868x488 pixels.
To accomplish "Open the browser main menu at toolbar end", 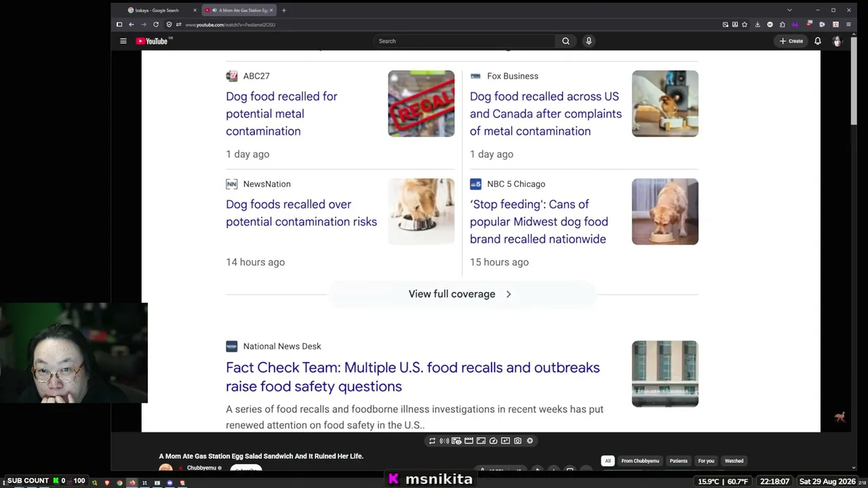I will pos(848,24).
